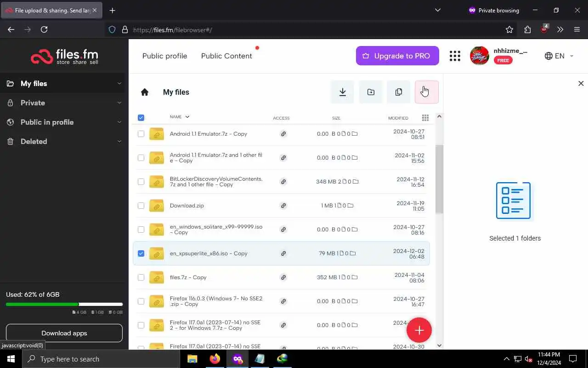The height and width of the screenshot is (368, 588).
Task: Toggle the select-all checkbox in header
Action: pos(141,118)
